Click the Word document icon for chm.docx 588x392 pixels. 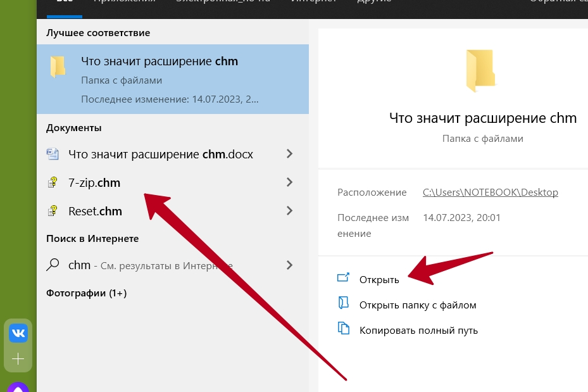pos(53,154)
